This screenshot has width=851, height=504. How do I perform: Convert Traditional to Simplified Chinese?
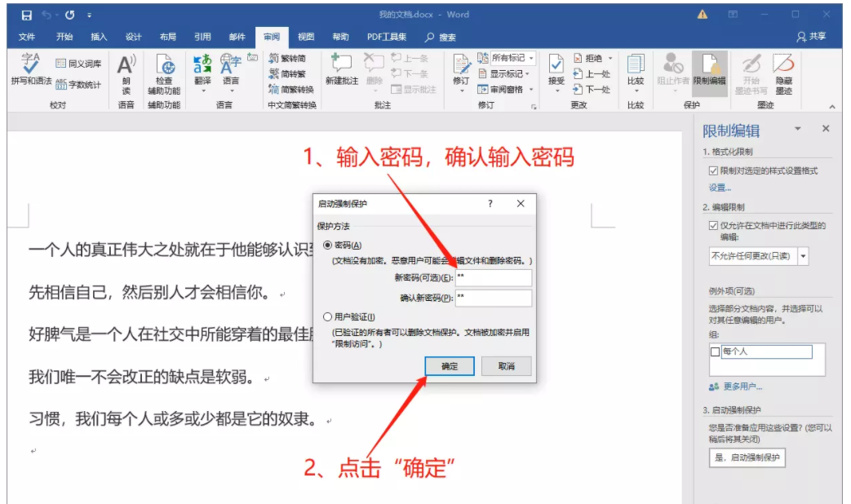pyautogui.click(x=287, y=58)
